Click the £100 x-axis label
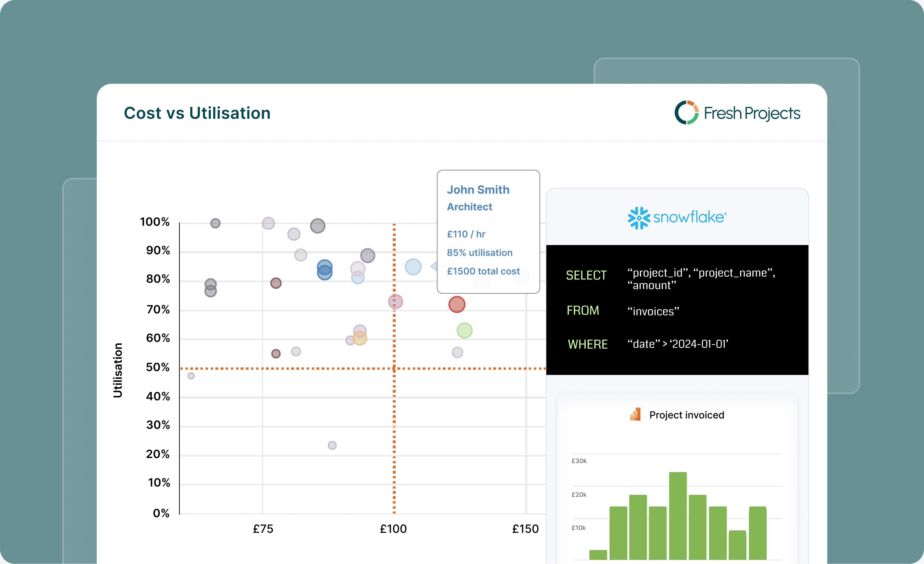 pos(393,529)
